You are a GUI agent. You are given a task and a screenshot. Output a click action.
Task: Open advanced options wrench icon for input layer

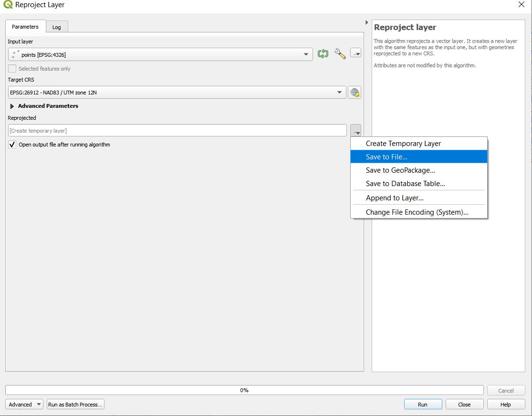340,54
